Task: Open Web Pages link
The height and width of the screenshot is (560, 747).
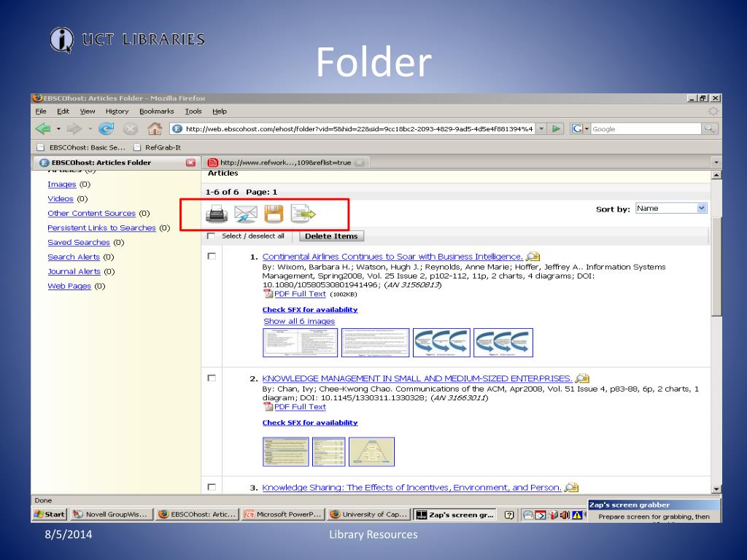Action: pos(69,286)
